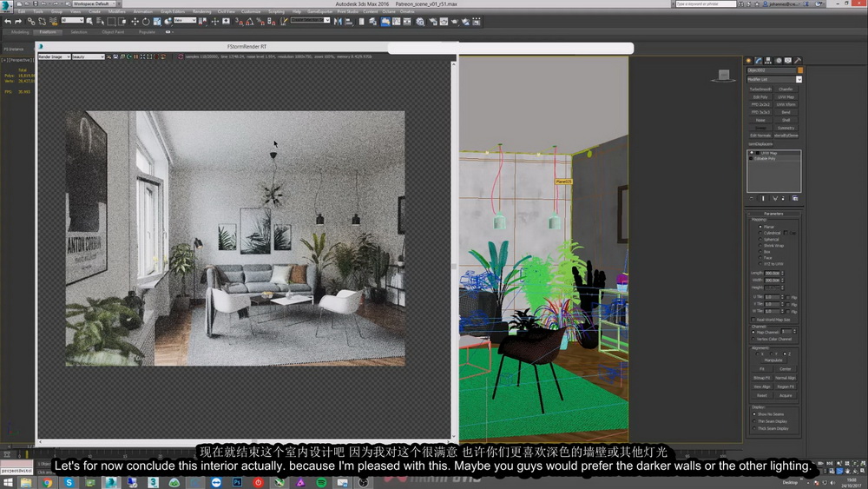Open the Customize menu
This screenshot has height=489, width=868.
(x=251, y=11)
